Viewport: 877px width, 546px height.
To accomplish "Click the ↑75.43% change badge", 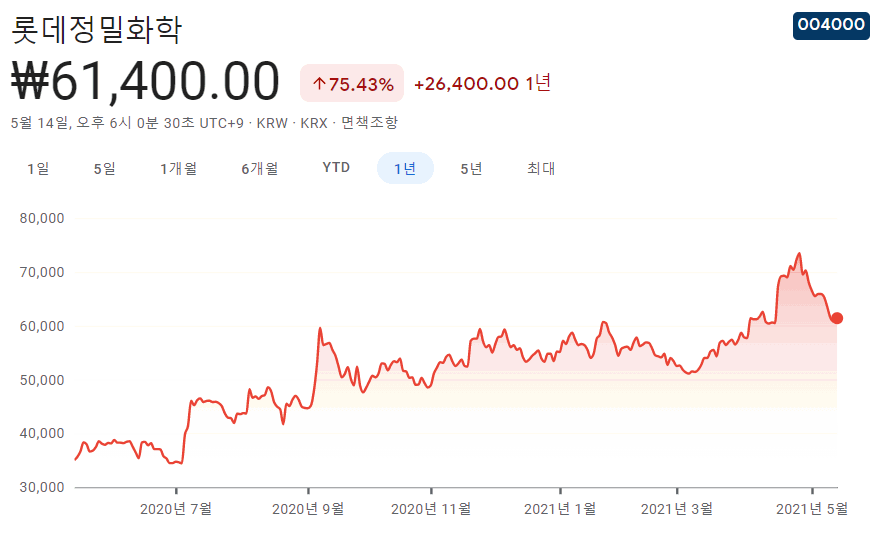I will tap(352, 83).
